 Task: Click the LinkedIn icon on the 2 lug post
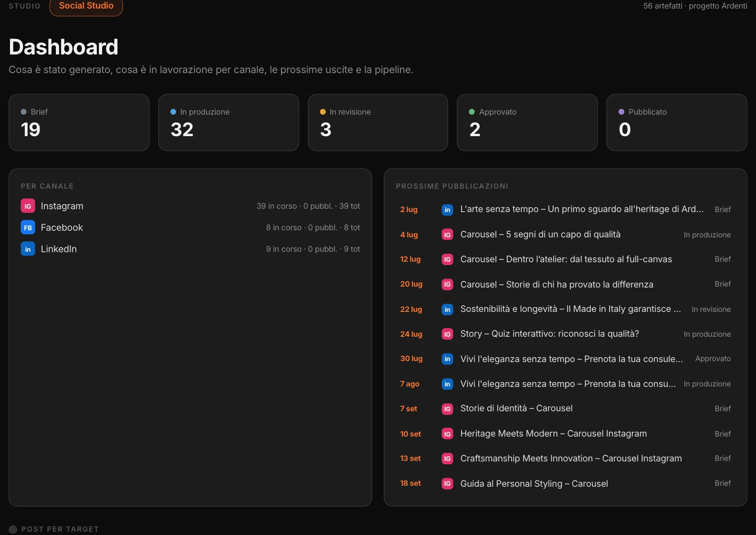tap(447, 210)
